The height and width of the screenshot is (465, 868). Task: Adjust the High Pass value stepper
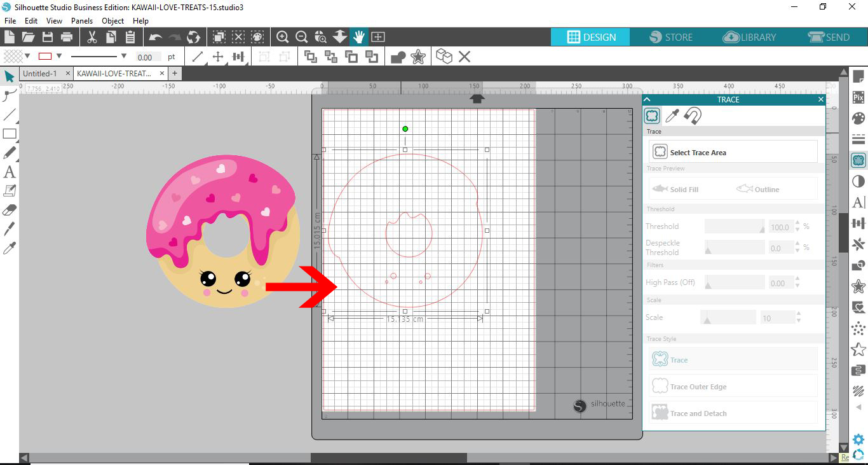pyautogui.click(x=799, y=283)
